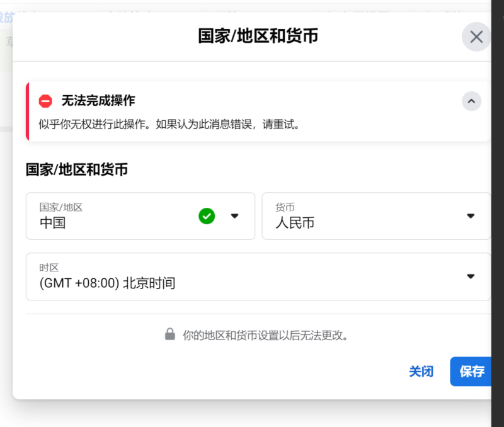The image size is (504, 427).
Task: Click the lock icon near the currency notice
Action: tap(169, 335)
